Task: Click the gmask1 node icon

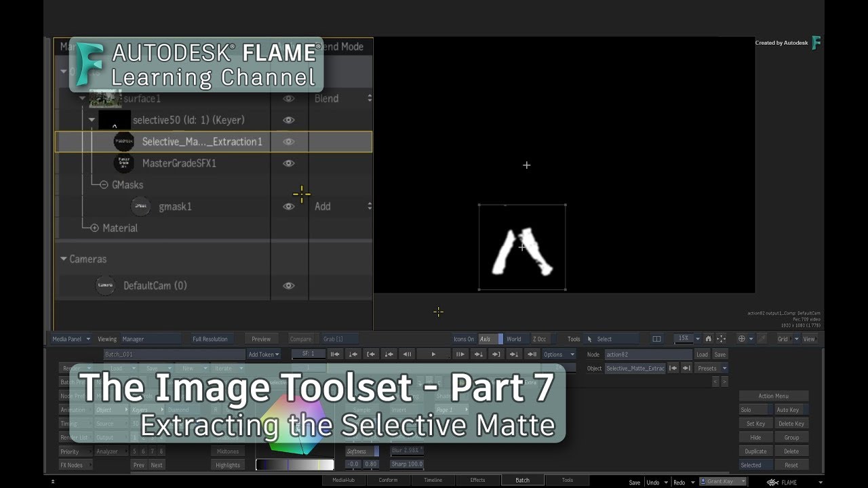Action: click(x=140, y=207)
